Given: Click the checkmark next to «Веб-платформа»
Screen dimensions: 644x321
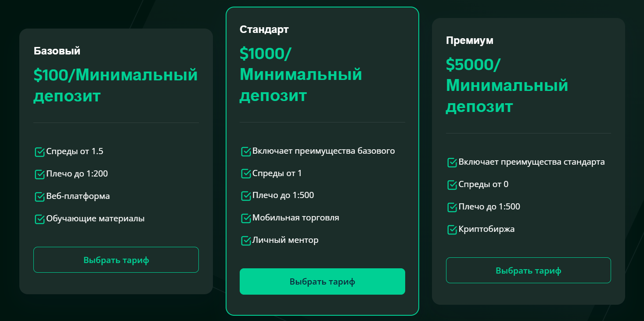Looking at the screenshot, I should (x=39, y=196).
